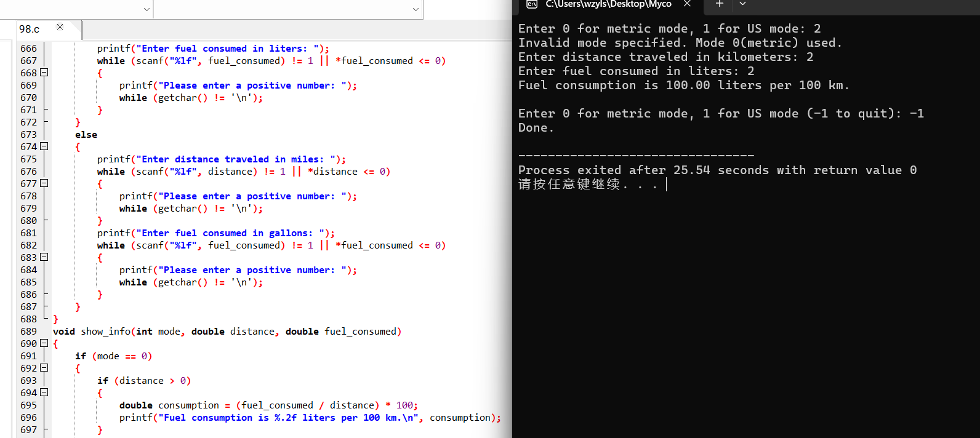Click console line 'Invalid mode specified'

pyautogui.click(x=680, y=42)
